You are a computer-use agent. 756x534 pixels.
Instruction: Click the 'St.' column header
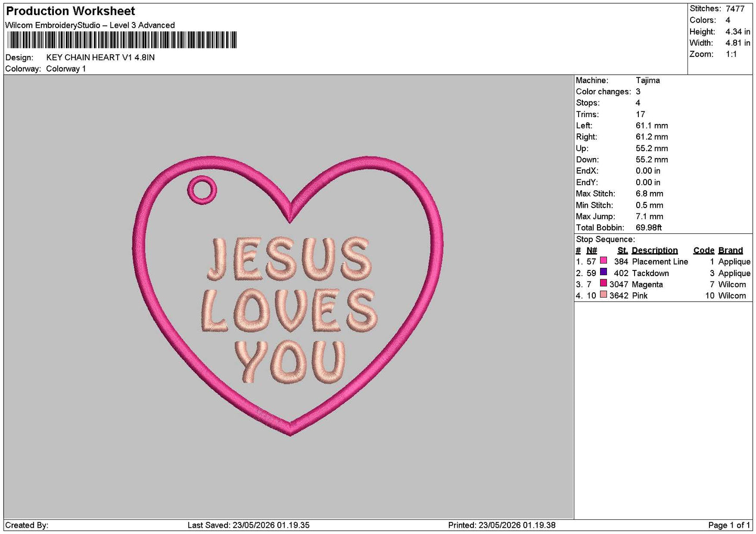coord(623,251)
